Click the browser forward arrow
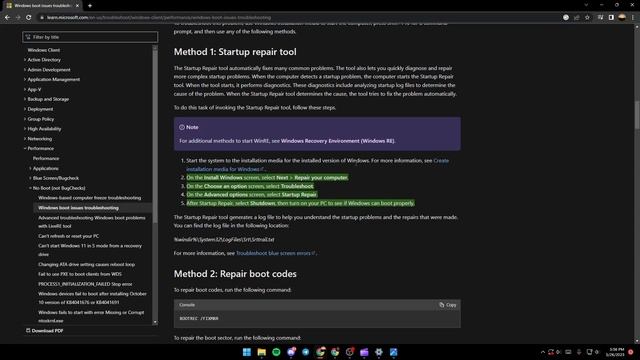The height and width of the screenshot is (360, 640). tap(18, 18)
